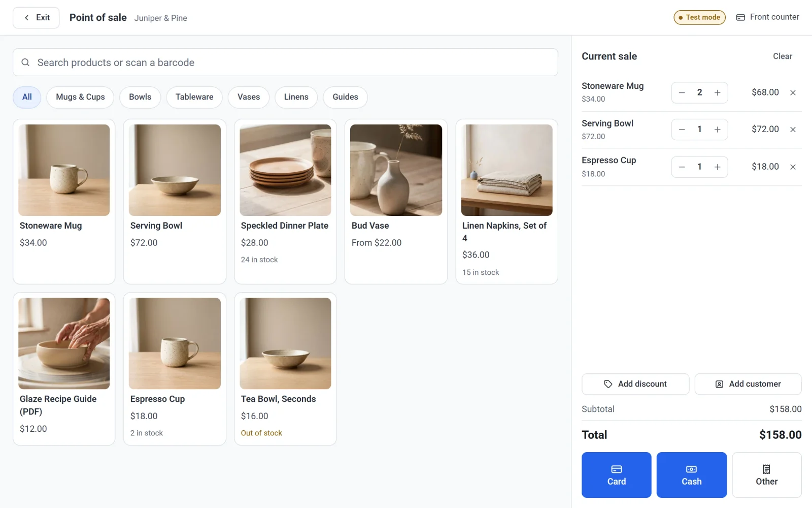The height and width of the screenshot is (508, 812).
Task: Click the Total $158.00 amount
Action: (780, 435)
